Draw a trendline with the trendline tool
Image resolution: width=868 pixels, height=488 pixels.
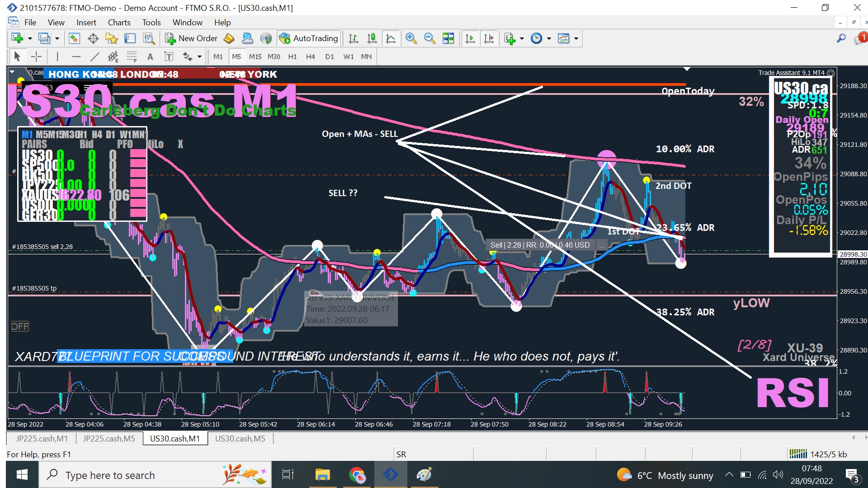pyautogui.click(x=94, y=56)
